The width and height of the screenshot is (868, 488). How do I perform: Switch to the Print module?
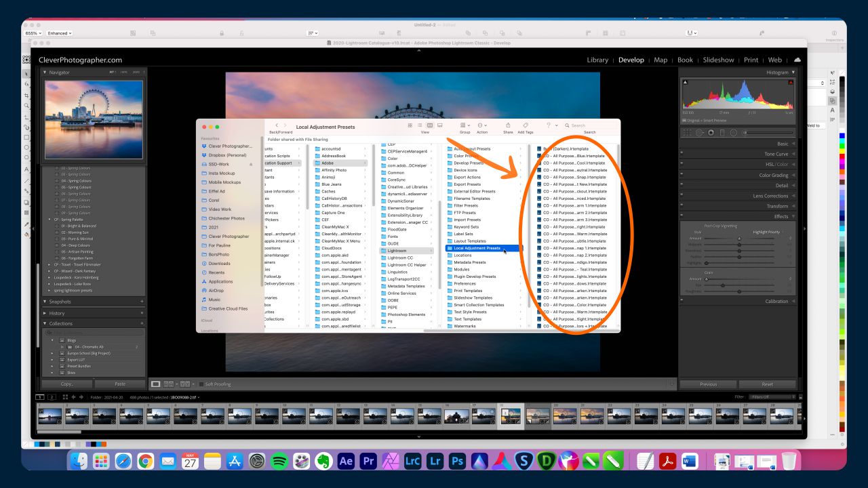[751, 60]
